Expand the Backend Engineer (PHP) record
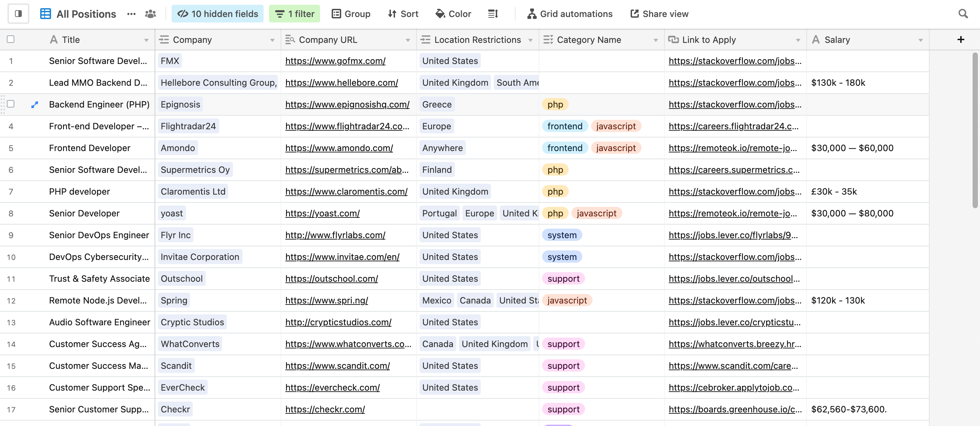 35,104
